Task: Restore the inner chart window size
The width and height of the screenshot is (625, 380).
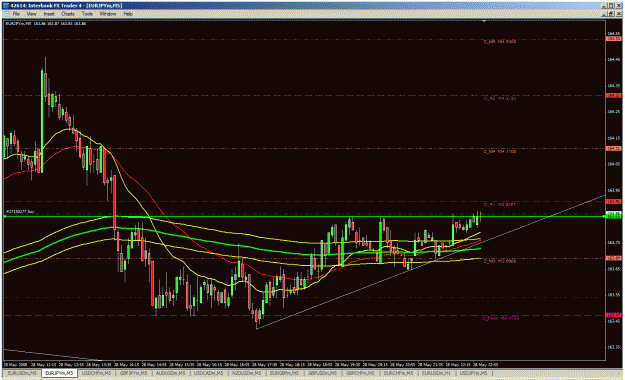Action: (611, 14)
